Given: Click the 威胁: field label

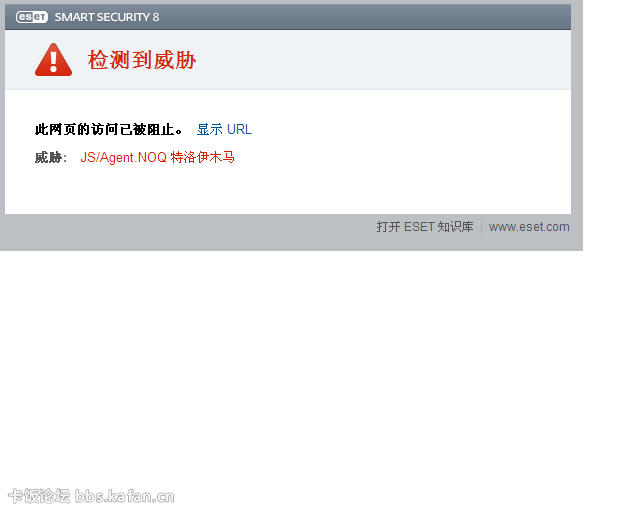Looking at the screenshot, I should tap(51, 157).
